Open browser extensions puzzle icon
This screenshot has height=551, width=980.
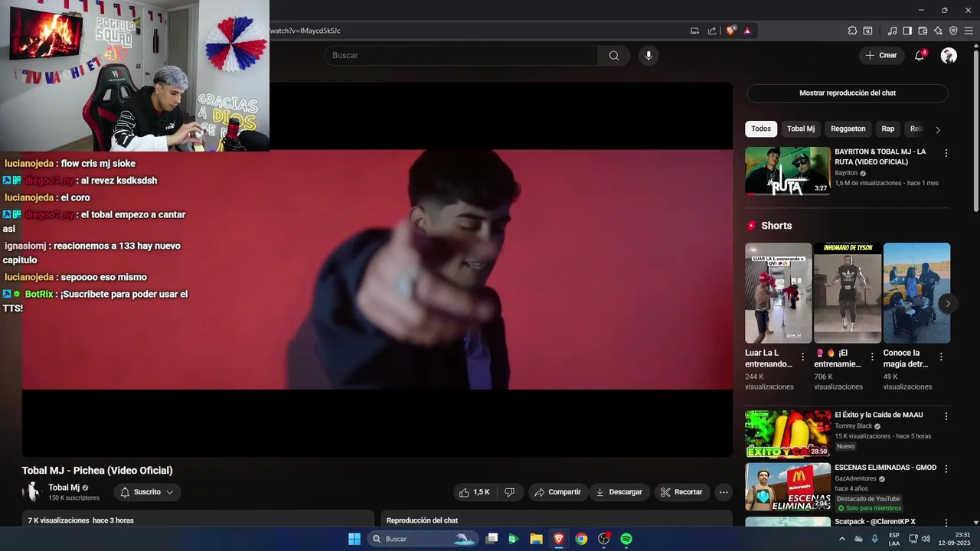click(852, 31)
